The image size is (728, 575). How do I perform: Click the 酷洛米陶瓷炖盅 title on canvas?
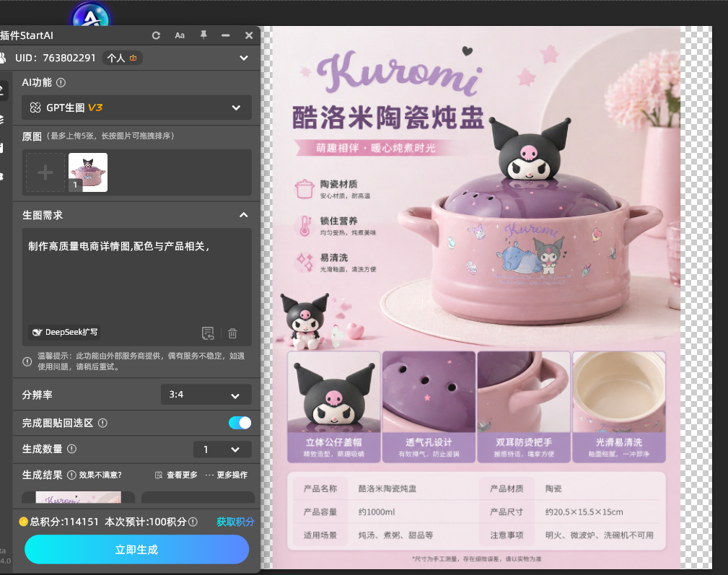[x=388, y=117]
